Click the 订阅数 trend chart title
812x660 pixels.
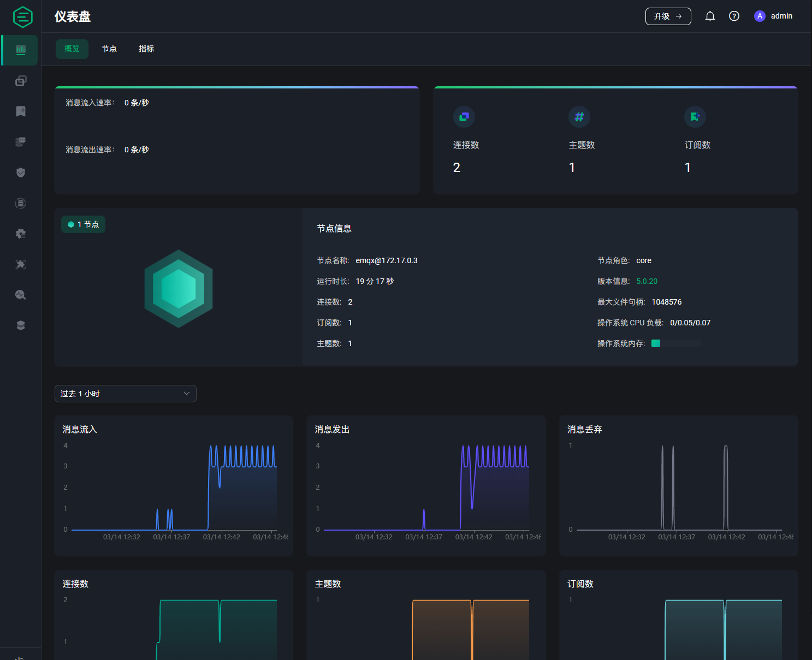point(580,584)
